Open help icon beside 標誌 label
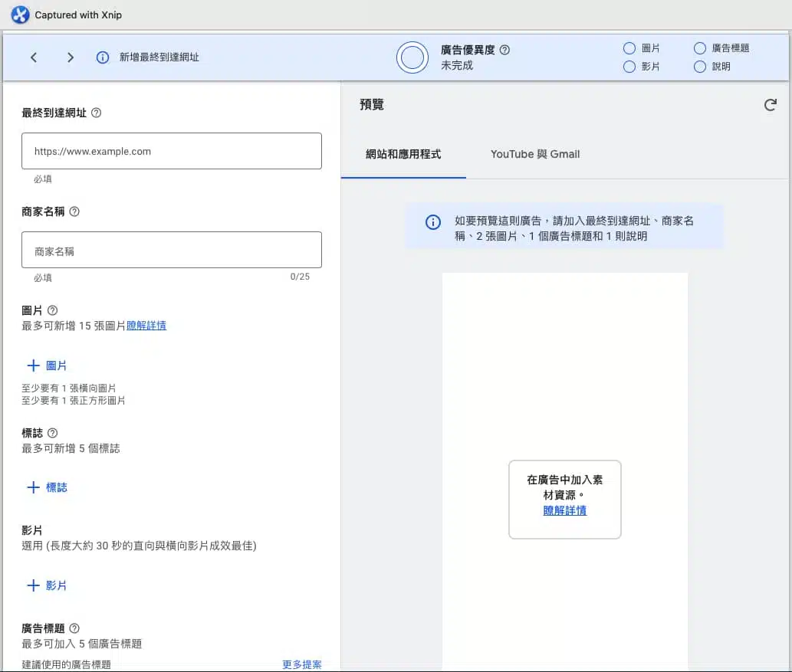Screen dimensions: 792x672 [x=53, y=433]
